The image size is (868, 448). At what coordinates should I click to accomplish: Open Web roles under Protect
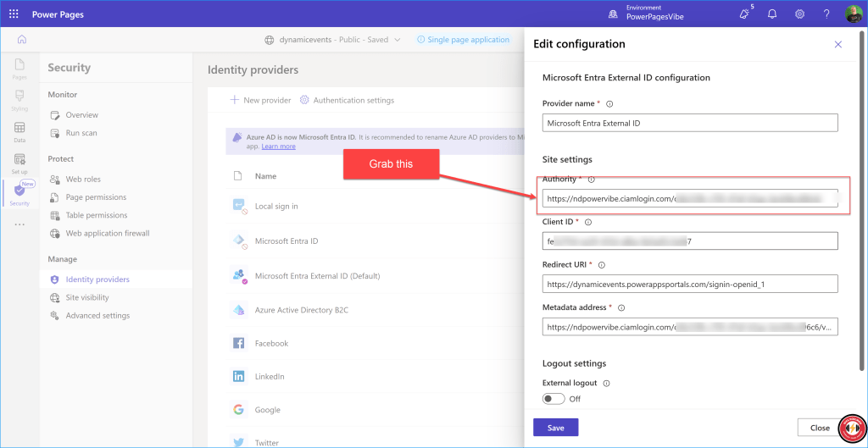[83, 180]
